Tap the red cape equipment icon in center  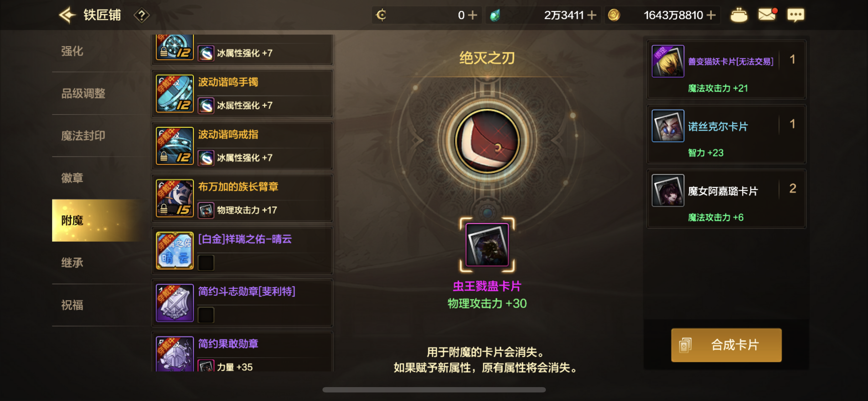(487, 141)
